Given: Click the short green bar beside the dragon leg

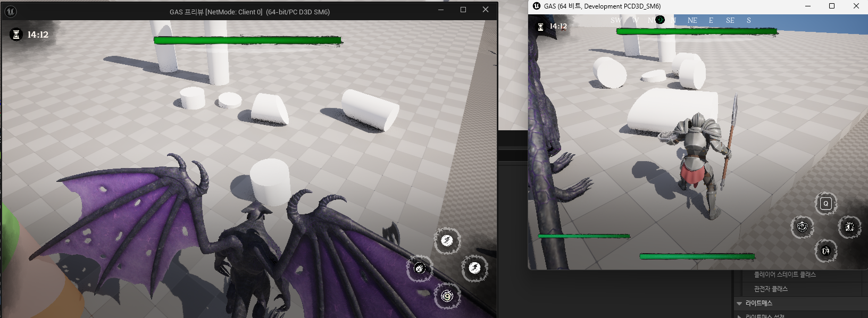Looking at the screenshot, I should 583,236.
